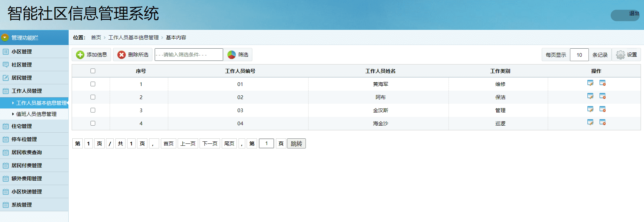The width and height of the screenshot is (644, 222).
Task: Click the icon beside 系统管理
Action: [6, 205]
